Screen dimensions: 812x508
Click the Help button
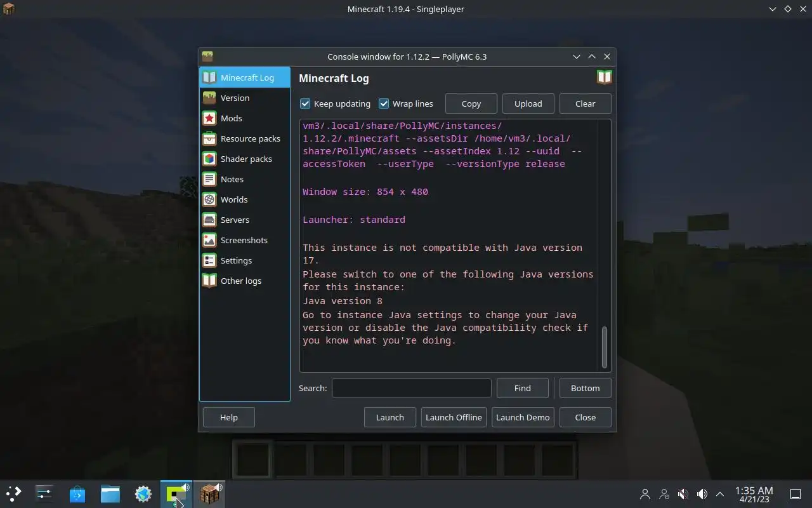pyautogui.click(x=228, y=417)
